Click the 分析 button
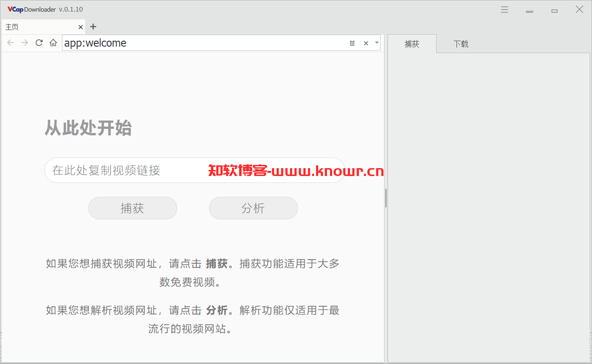The height and width of the screenshot is (364, 592). point(253,208)
